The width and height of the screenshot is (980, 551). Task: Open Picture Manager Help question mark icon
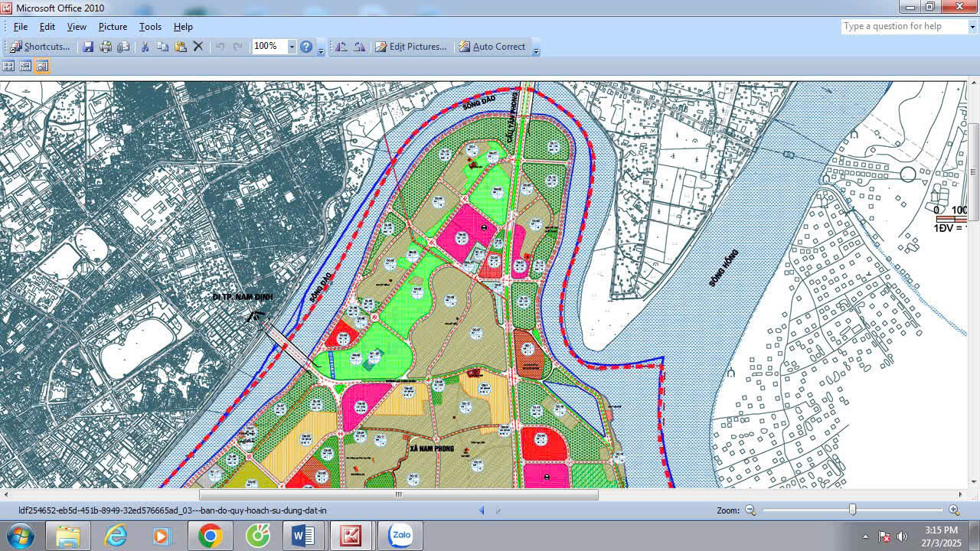306,47
